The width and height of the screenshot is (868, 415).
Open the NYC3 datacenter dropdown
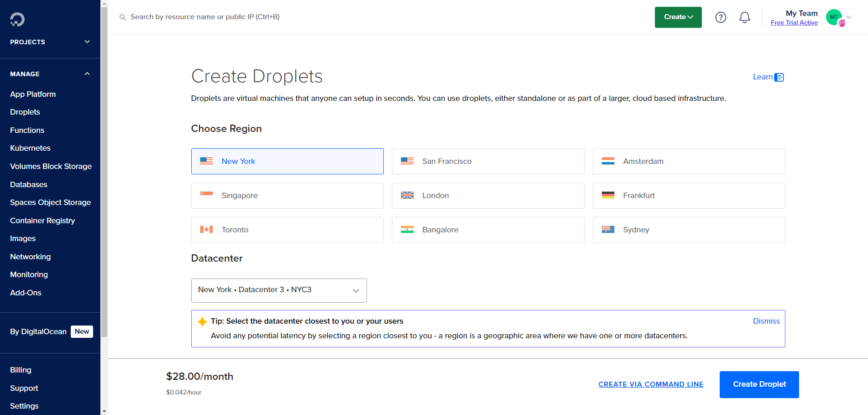click(x=279, y=290)
